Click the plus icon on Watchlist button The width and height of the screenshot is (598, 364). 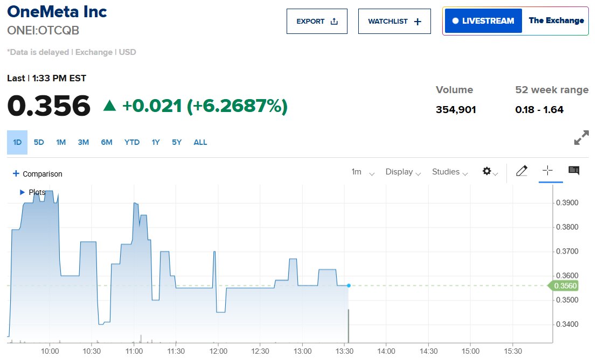[x=416, y=20]
